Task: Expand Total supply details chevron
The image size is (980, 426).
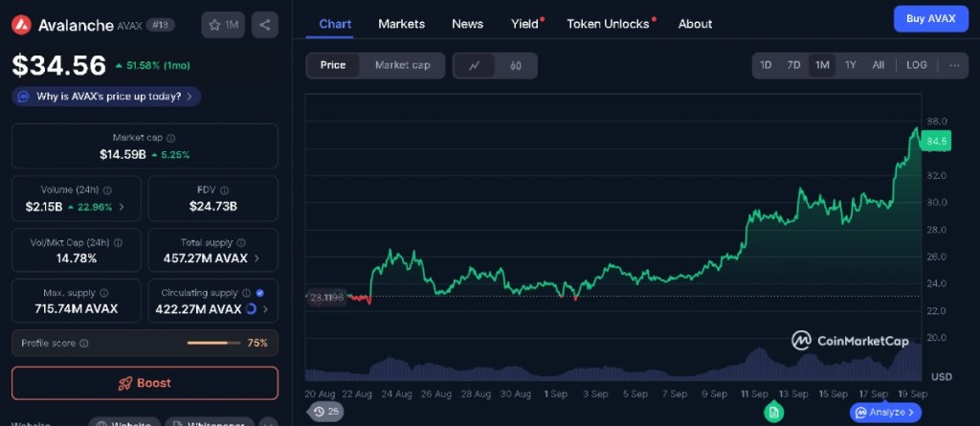Action: (258, 258)
